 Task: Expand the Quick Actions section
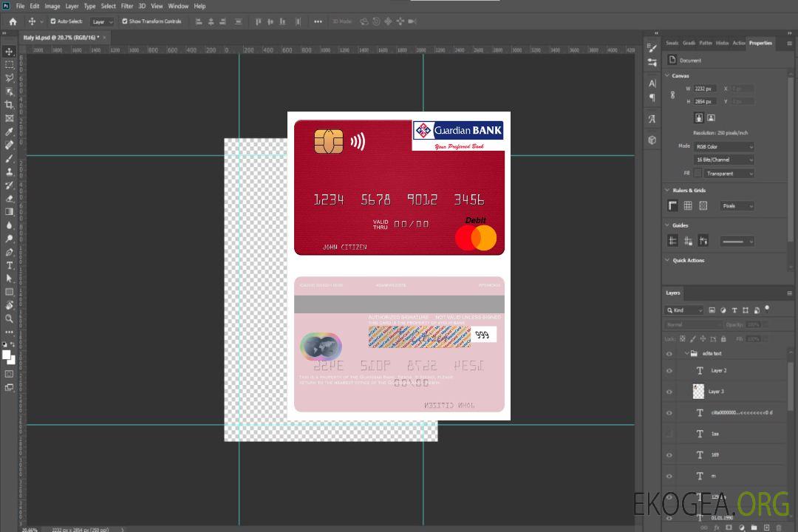[667, 260]
